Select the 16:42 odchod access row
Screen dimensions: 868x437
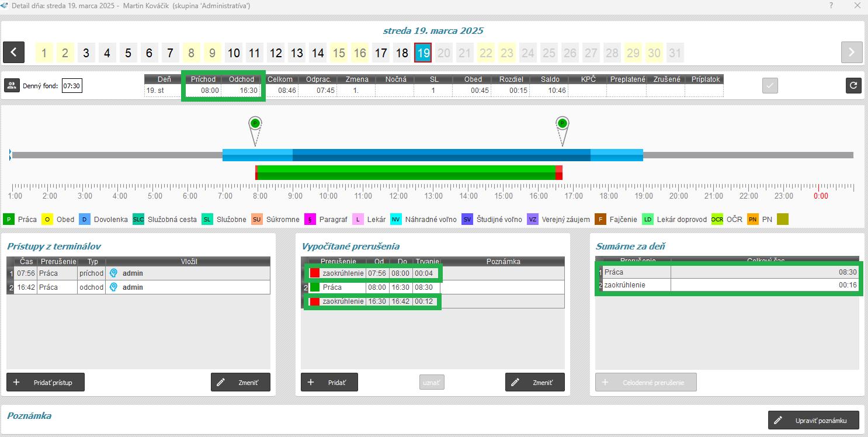tap(138, 287)
